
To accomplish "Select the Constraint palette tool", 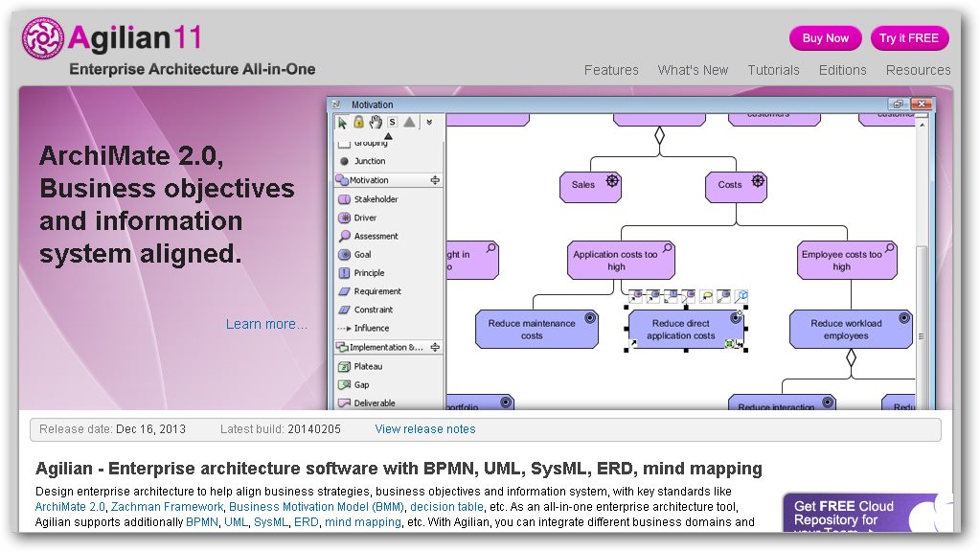I will 366,310.
